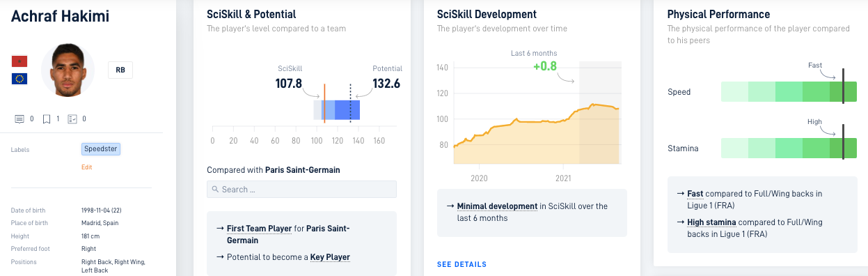
Task: Click SEE DETAILS under SciSkill Development
Action: 461,264
